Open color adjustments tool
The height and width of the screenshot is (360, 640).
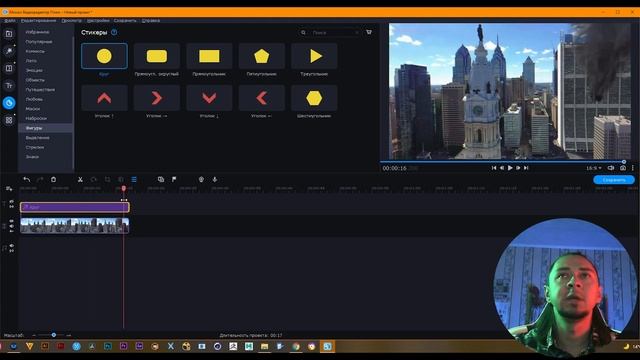pyautogui.click(x=121, y=180)
